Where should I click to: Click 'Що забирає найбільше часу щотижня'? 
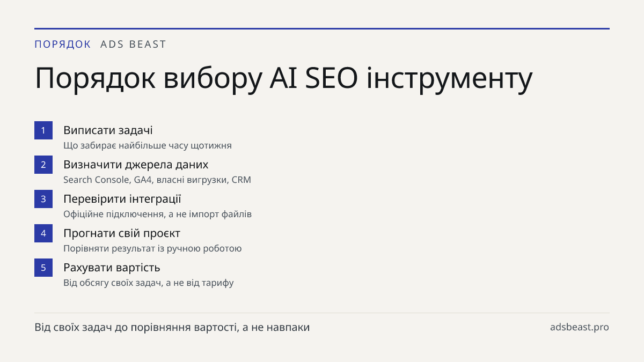(x=148, y=145)
